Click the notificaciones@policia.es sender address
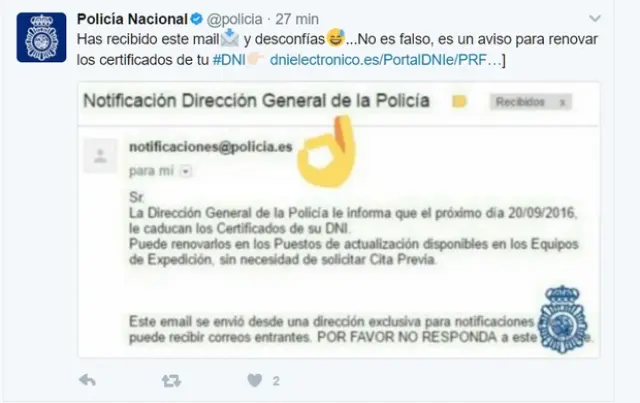The width and height of the screenshot is (640, 403). point(211,147)
